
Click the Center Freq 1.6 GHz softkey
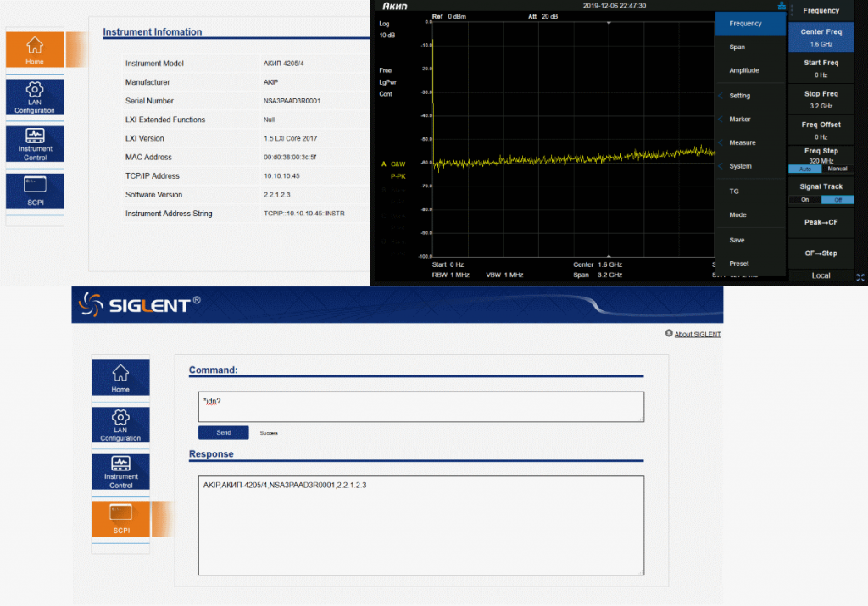click(821, 37)
